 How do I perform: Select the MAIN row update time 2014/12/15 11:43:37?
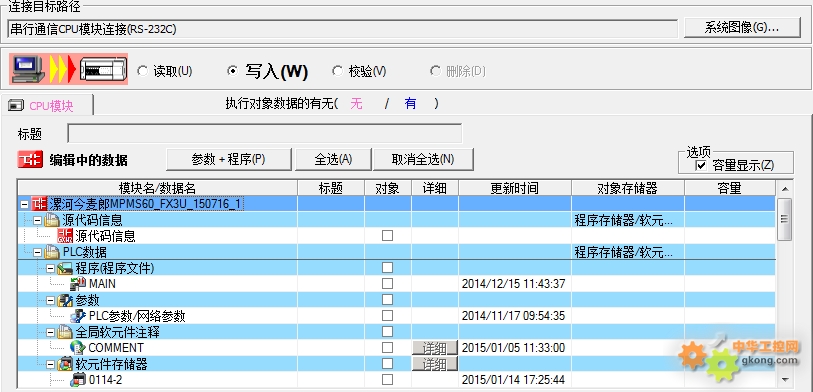tap(513, 284)
